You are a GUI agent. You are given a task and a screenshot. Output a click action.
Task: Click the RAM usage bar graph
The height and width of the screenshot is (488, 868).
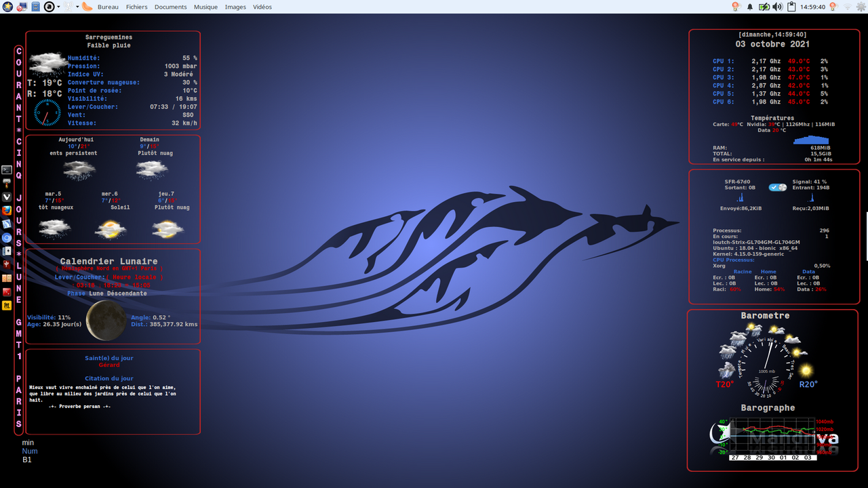click(x=811, y=140)
